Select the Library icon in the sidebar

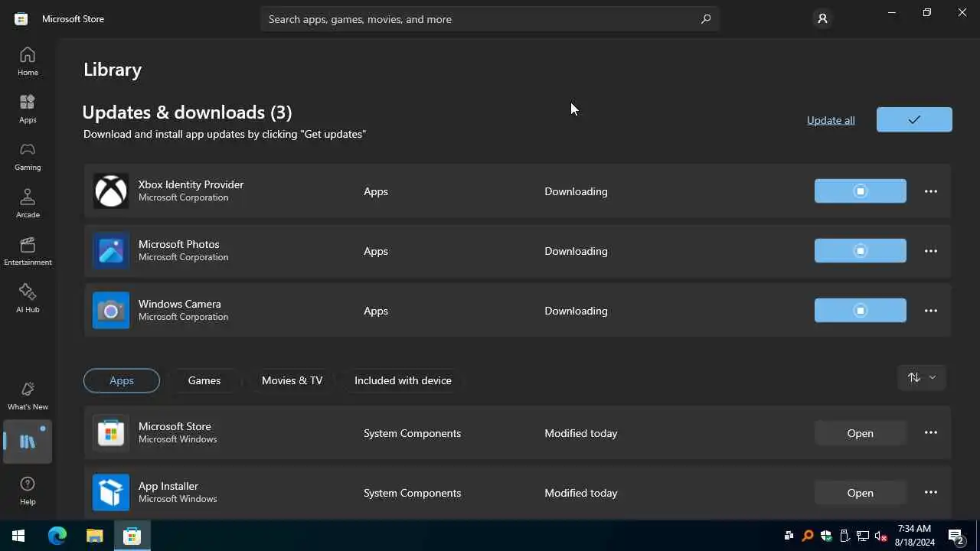(x=28, y=442)
